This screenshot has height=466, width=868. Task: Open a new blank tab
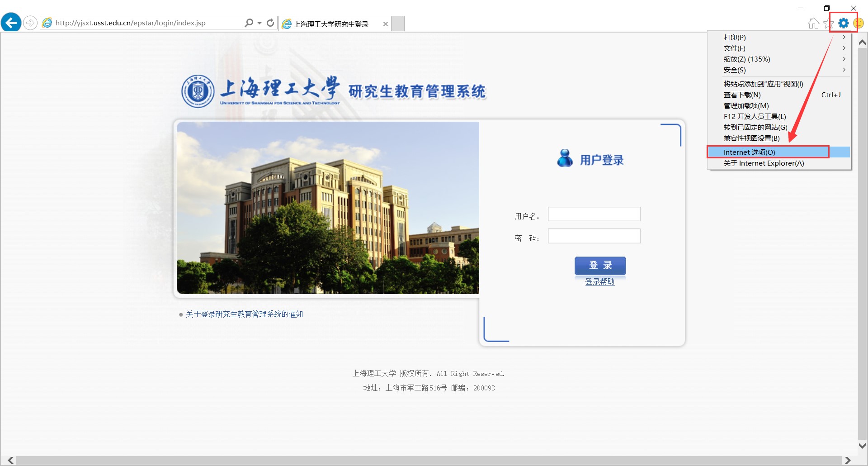[x=398, y=24]
